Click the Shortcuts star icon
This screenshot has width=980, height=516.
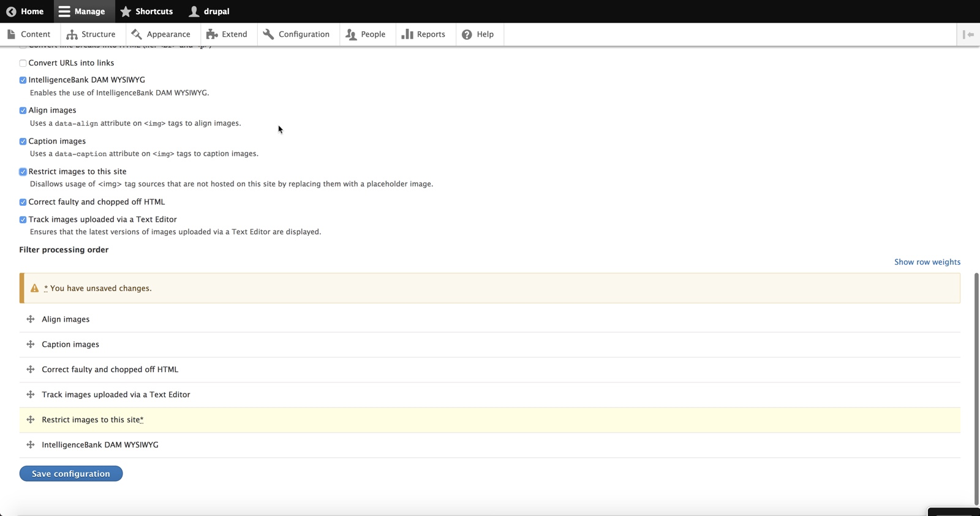[126, 12]
